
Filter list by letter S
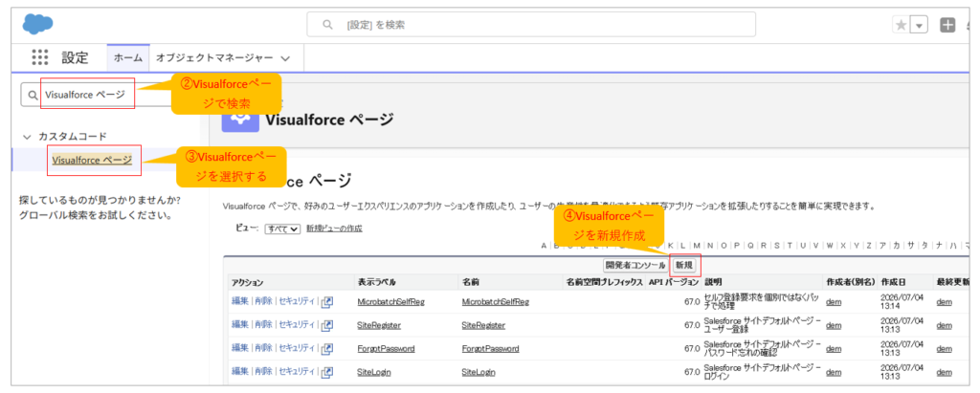tap(777, 246)
